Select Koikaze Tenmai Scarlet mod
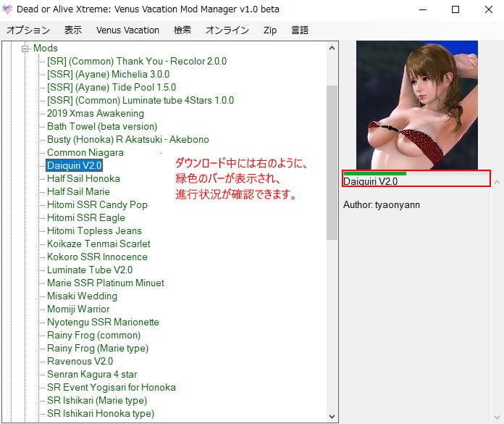 98,244
